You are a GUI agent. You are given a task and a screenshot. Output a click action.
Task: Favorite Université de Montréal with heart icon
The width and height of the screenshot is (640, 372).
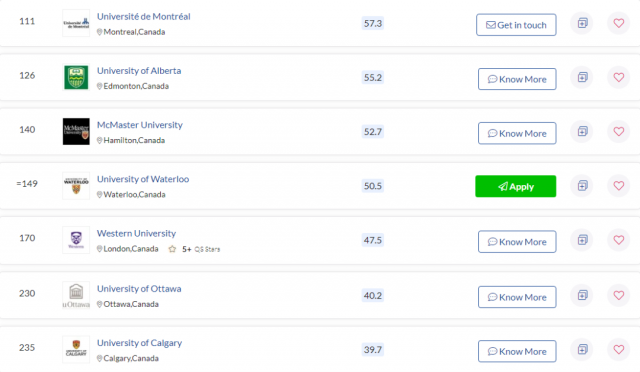coord(618,23)
